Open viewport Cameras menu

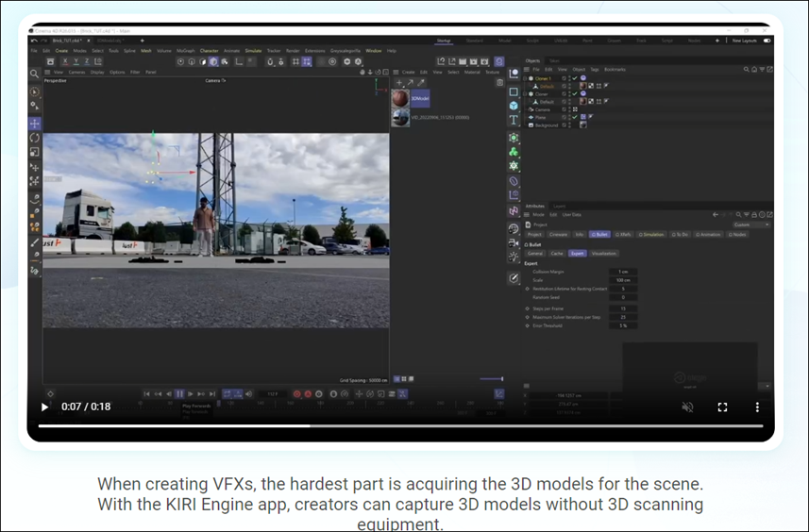[x=76, y=73]
